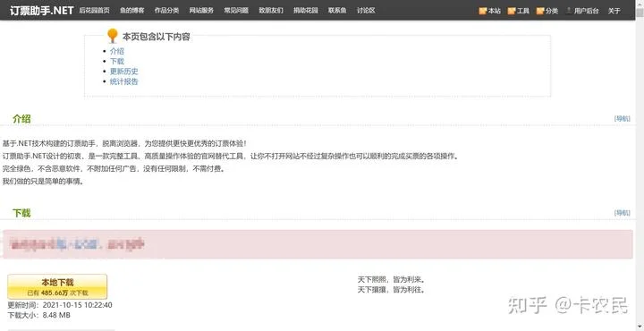Click the 订票助手.NET site logo
Image resolution: width=644 pixels, height=331 pixels.
pyautogui.click(x=41, y=10)
